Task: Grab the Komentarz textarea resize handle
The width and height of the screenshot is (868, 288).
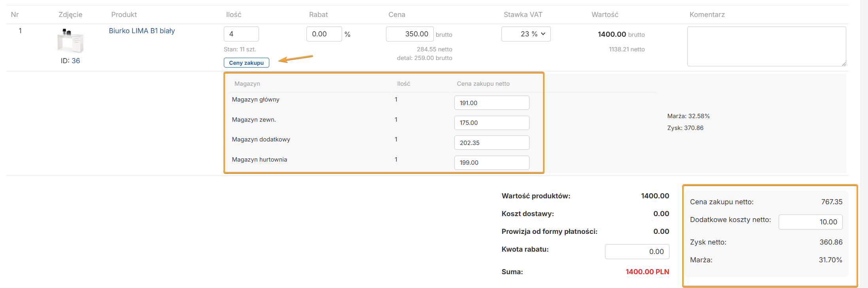Action: click(x=843, y=64)
